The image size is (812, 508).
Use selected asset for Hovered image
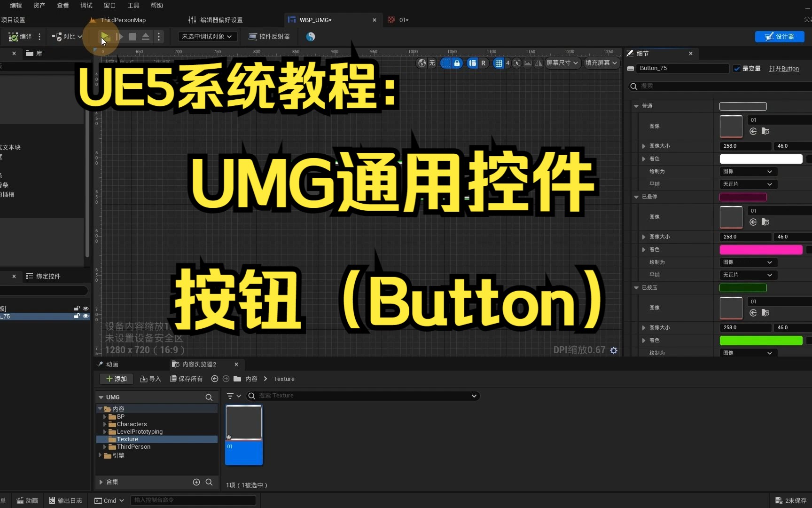tap(753, 222)
